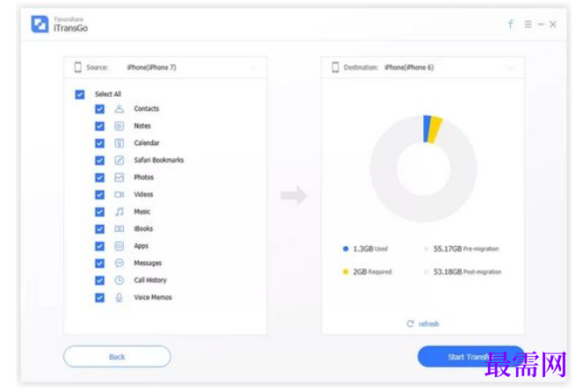583x392 pixels.
Task: Uncheck the Safari Bookmarks checkbox
Action: pyautogui.click(x=99, y=160)
